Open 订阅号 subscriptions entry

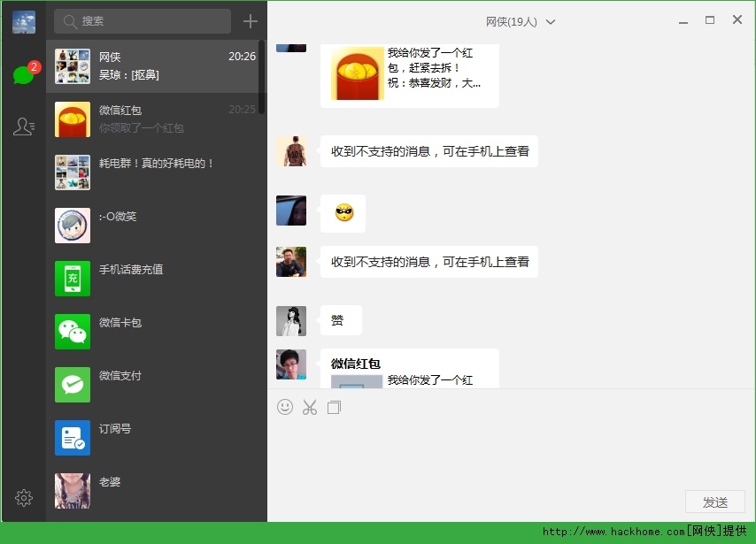155,438
